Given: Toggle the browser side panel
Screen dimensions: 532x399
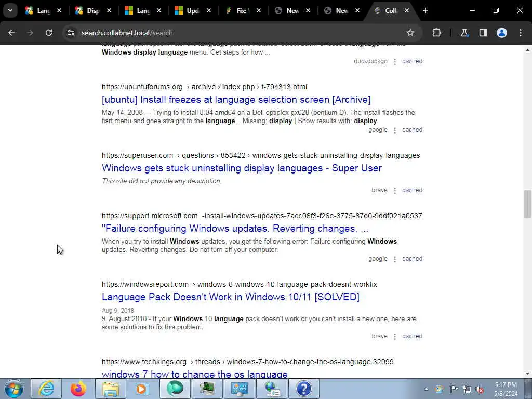Looking at the screenshot, I should click(483, 33).
